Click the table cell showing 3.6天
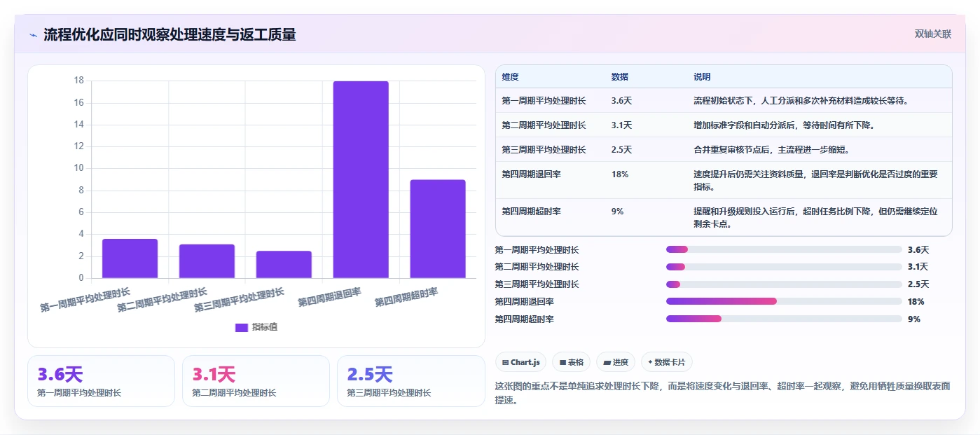Screen dimensions: 980x435 click(x=621, y=101)
